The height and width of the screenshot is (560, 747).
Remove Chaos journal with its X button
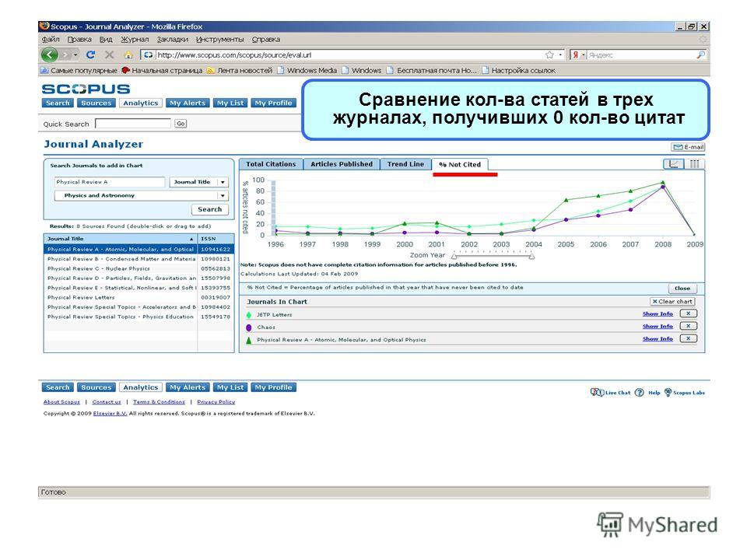pyautogui.click(x=688, y=326)
